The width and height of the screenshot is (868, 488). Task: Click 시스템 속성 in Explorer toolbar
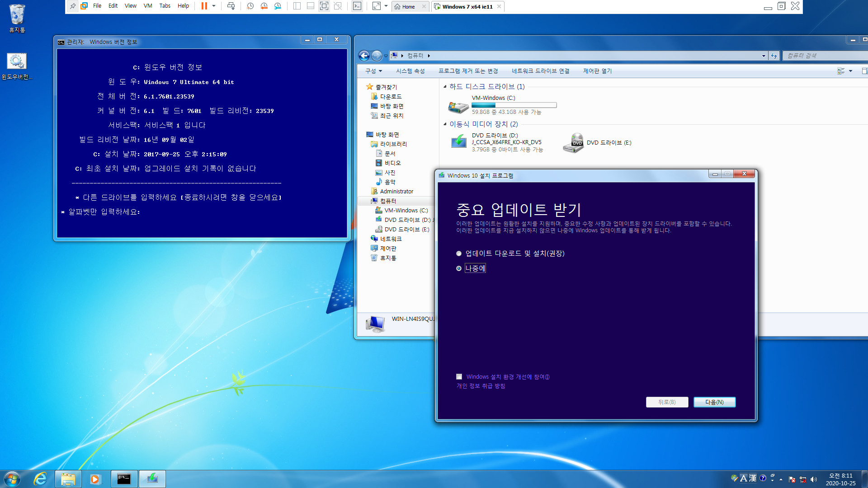pos(410,71)
